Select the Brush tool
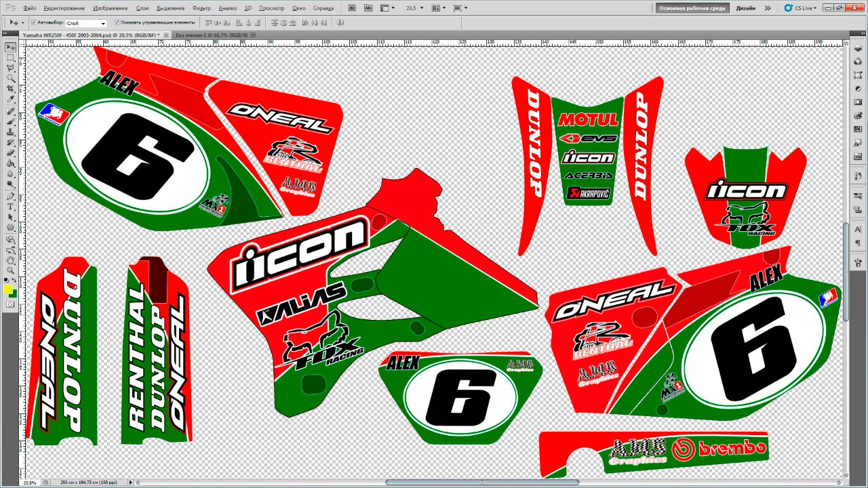The width and height of the screenshot is (868, 488). (11, 121)
